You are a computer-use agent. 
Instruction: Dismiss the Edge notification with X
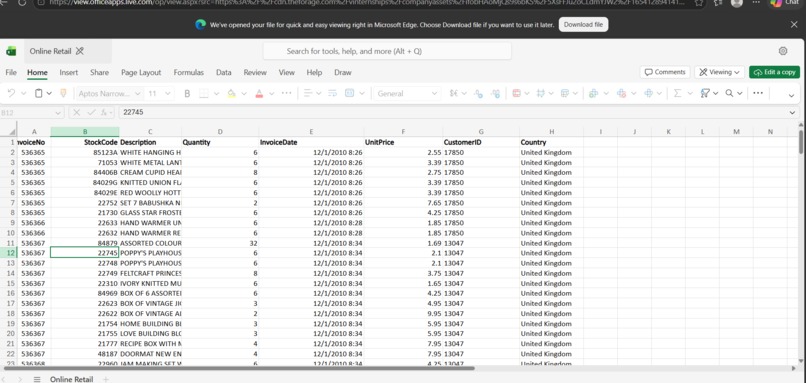click(794, 25)
